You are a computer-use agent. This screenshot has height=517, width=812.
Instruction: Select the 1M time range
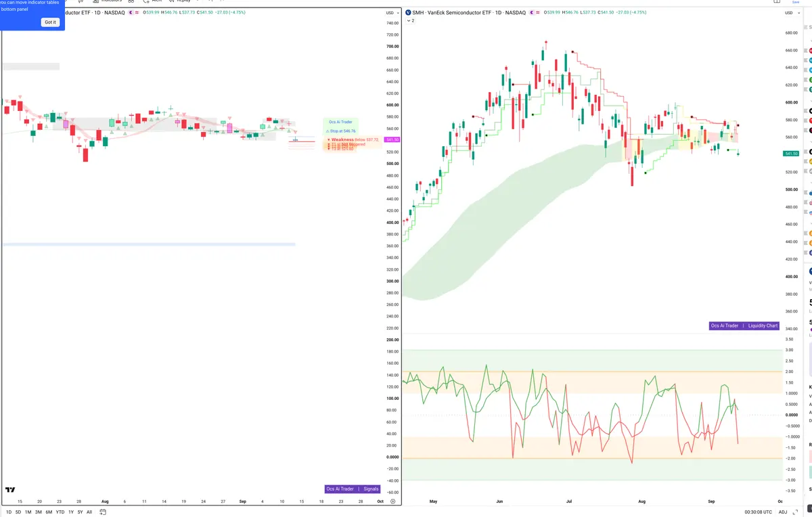[x=28, y=512]
